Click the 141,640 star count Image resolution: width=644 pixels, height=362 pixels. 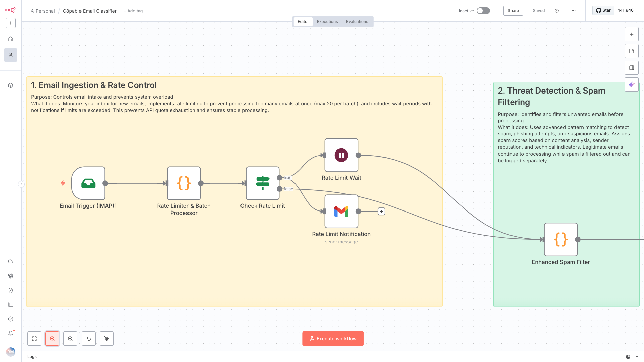(626, 10)
